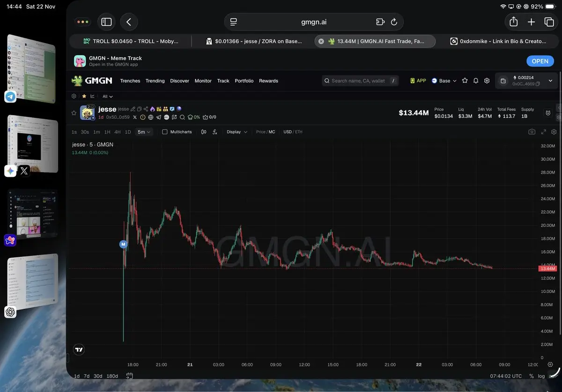Set a price alert with alarm icon

(548, 113)
